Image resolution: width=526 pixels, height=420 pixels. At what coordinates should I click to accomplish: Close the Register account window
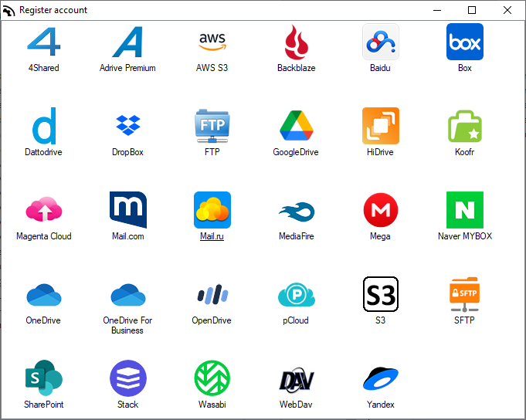click(x=507, y=10)
